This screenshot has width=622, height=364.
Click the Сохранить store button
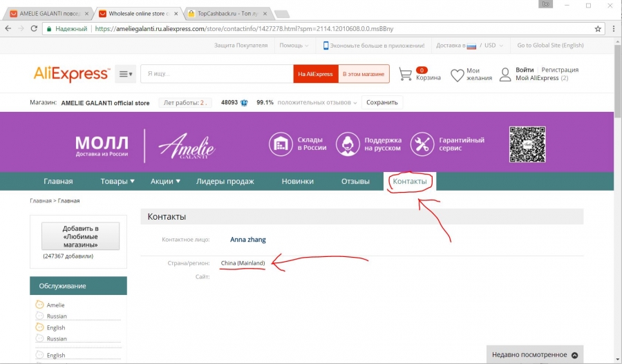382,103
